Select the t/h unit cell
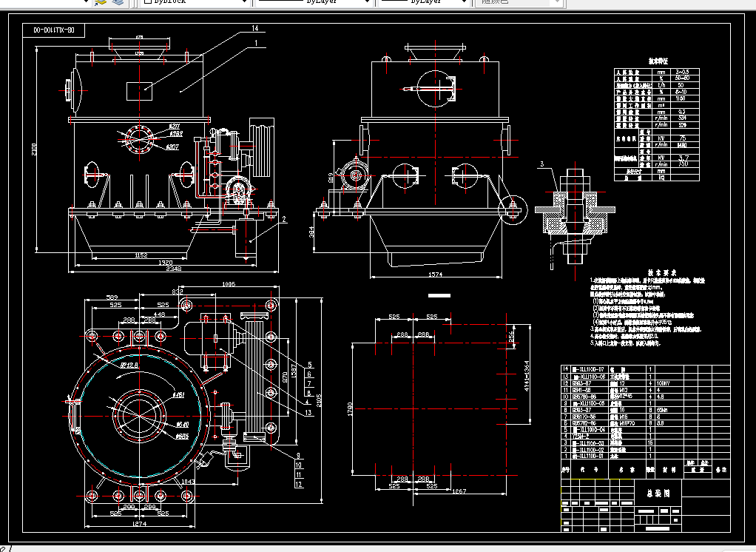Screen dimensions: 756x552 point(661,85)
